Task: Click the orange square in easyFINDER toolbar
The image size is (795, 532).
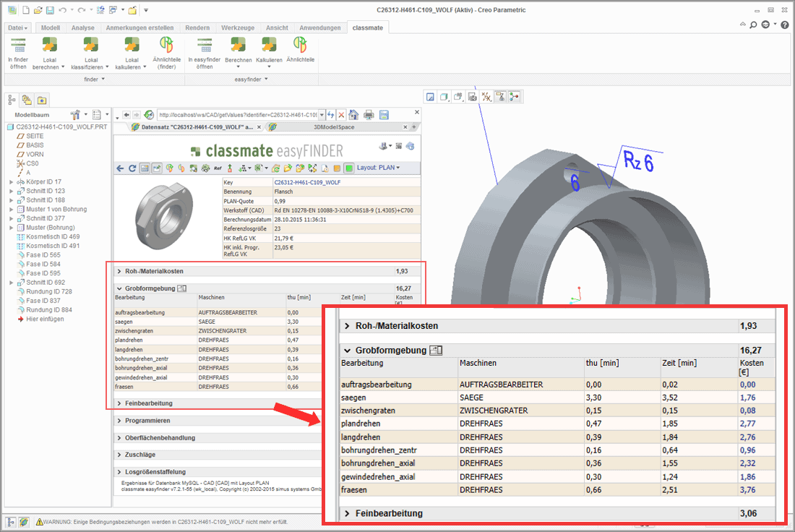Action: pyautogui.click(x=338, y=168)
